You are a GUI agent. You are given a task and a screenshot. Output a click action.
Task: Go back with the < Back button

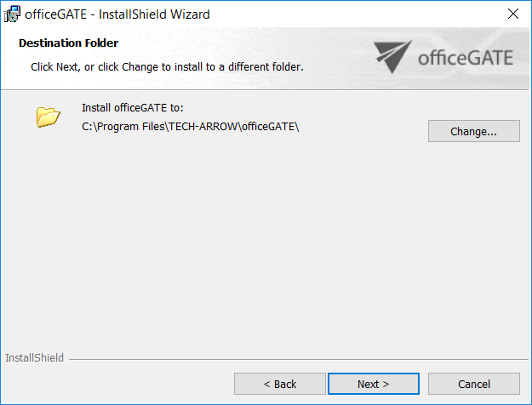tap(279, 384)
